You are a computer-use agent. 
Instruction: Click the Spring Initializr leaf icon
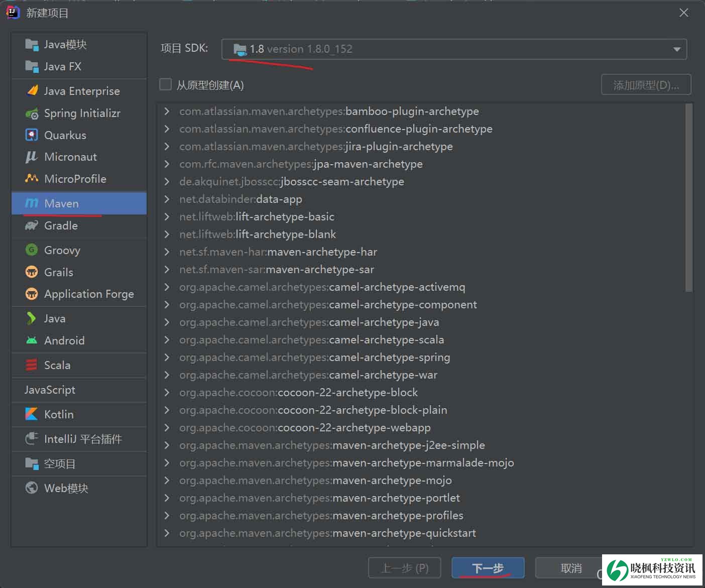pos(32,113)
